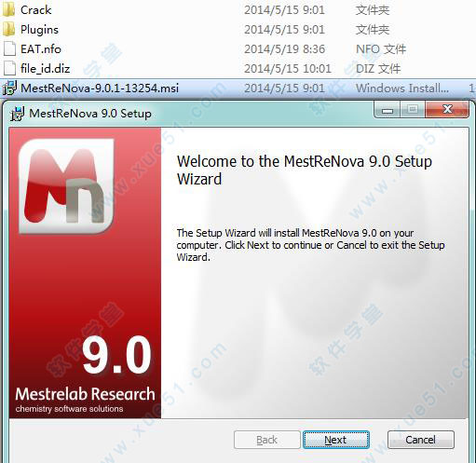Select the MestReNova msi installer icon
Viewport: 476px width, 463px height.
(9, 89)
